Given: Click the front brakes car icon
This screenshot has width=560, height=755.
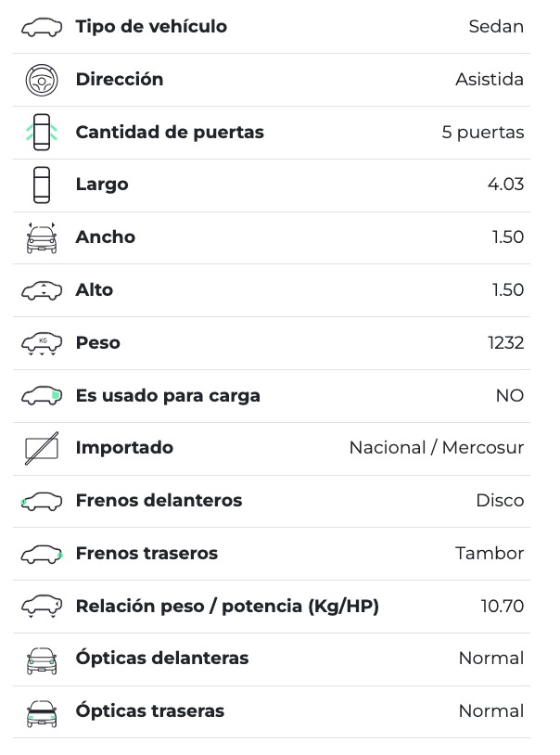Looking at the screenshot, I should (x=41, y=501).
